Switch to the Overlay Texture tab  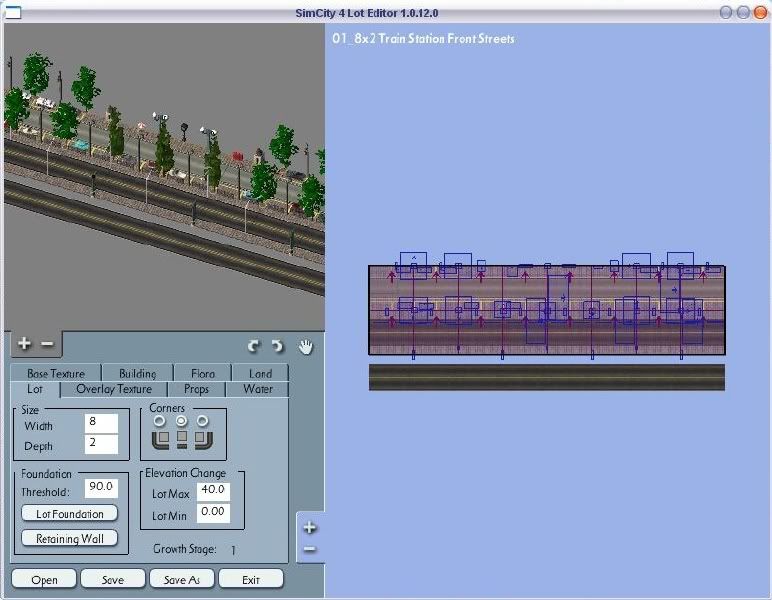click(x=114, y=389)
